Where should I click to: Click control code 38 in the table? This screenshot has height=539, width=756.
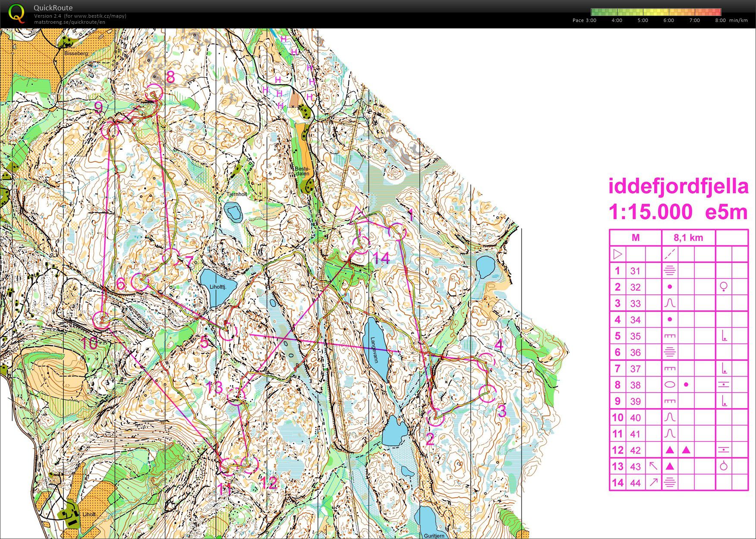pos(635,385)
